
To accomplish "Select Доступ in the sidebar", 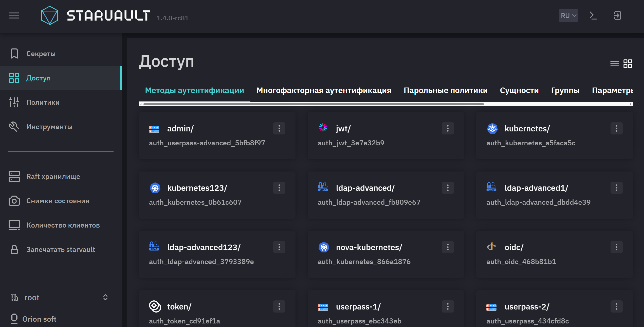I will pos(61,78).
